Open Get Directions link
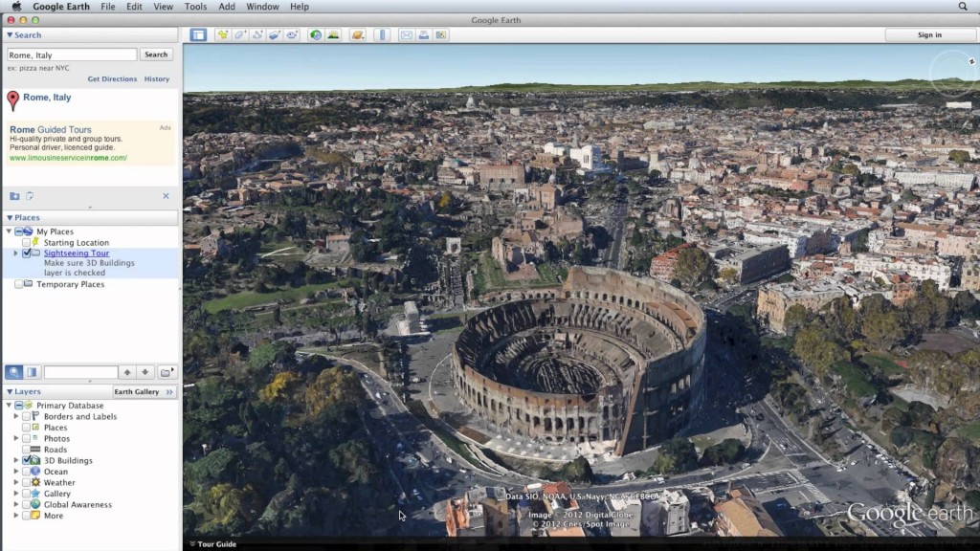 pos(112,78)
